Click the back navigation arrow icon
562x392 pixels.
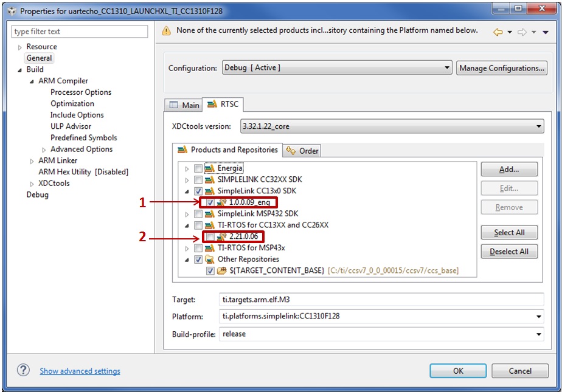[498, 32]
